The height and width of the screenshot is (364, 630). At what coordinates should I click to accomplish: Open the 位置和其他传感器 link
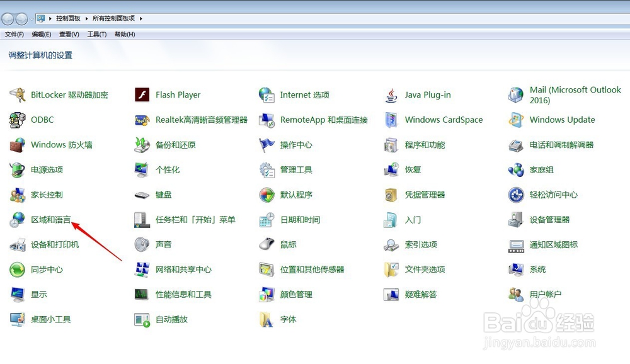[x=312, y=269]
